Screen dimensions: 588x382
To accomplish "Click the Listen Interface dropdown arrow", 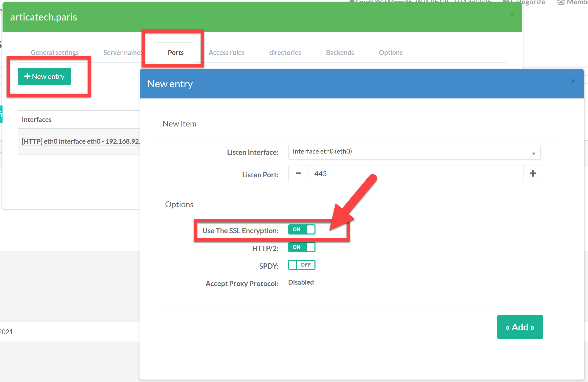I will [x=533, y=154].
